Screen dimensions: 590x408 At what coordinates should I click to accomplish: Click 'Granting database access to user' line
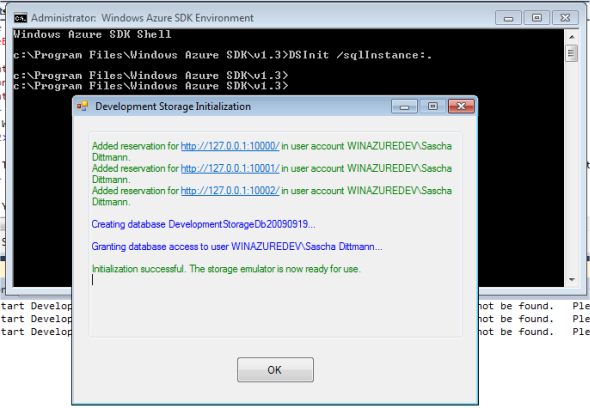(x=237, y=247)
